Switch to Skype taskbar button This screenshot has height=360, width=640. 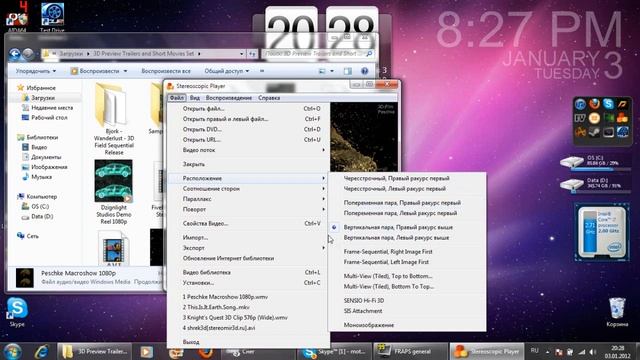(333, 351)
